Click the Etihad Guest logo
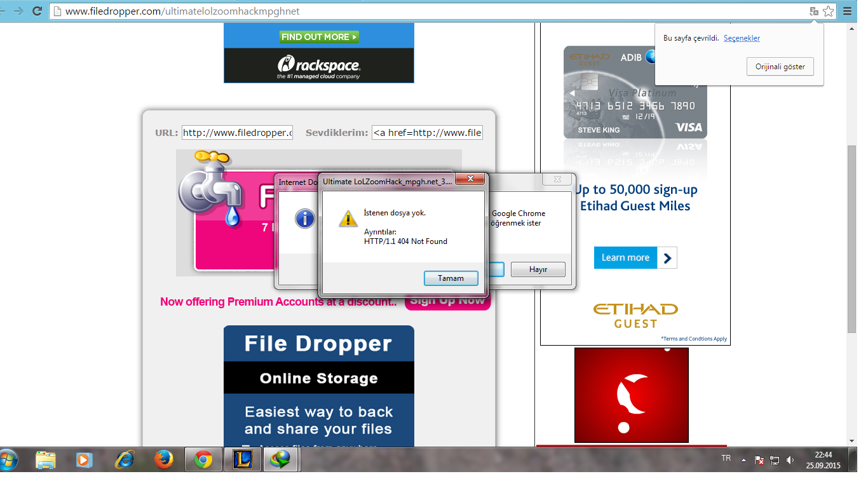This screenshot has width=868, height=488. [x=635, y=316]
